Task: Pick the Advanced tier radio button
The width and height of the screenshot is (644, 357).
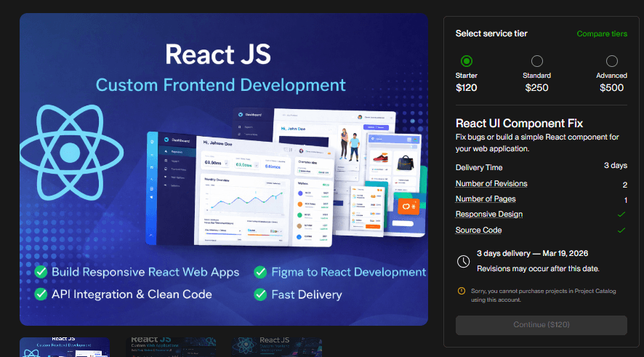Action: tap(612, 61)
